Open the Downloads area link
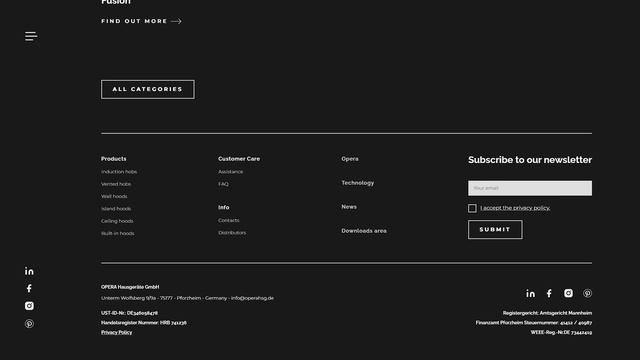This screenshot has width=640, height=360. (364, 231)
